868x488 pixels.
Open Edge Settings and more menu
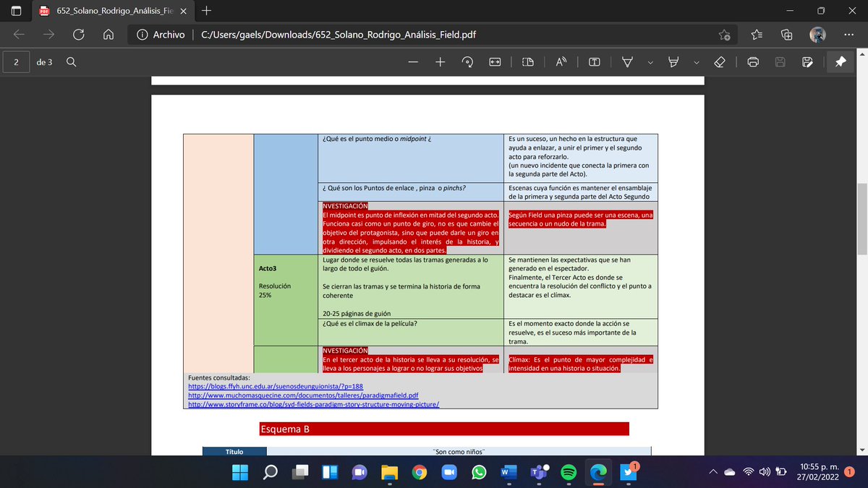click(x=847, y=35)
